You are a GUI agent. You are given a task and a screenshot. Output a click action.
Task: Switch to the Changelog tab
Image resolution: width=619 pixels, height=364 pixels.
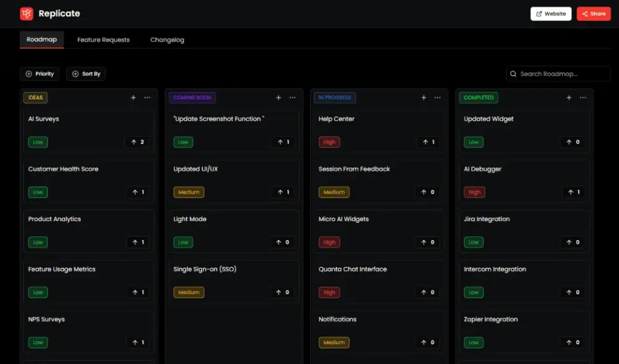point(167,40)
